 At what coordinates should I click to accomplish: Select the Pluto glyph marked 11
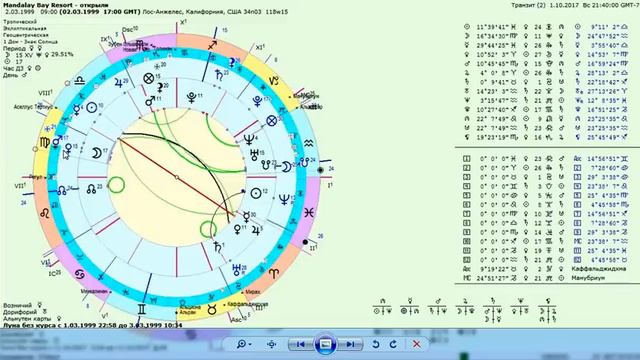(191, 98)
